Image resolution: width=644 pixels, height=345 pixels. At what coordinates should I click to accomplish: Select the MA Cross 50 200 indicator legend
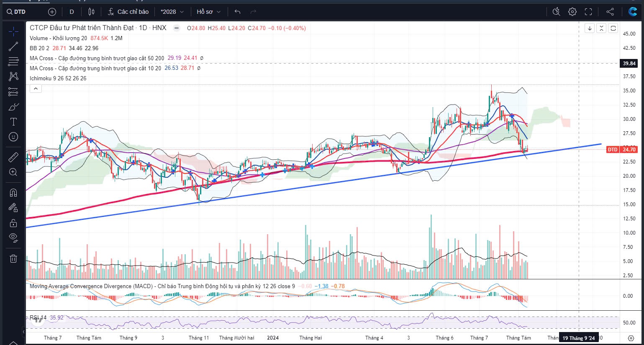pyautogui.click(x=97, y=58)
